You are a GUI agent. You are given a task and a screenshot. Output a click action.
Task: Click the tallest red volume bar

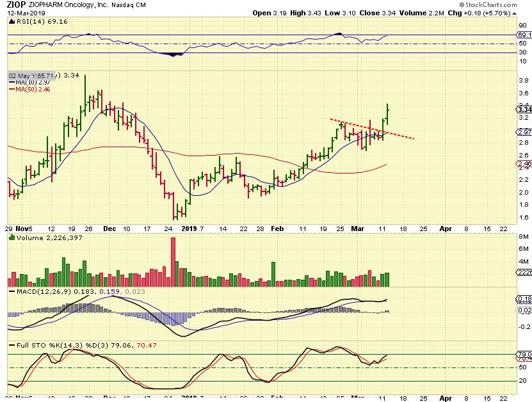(172, 261)
